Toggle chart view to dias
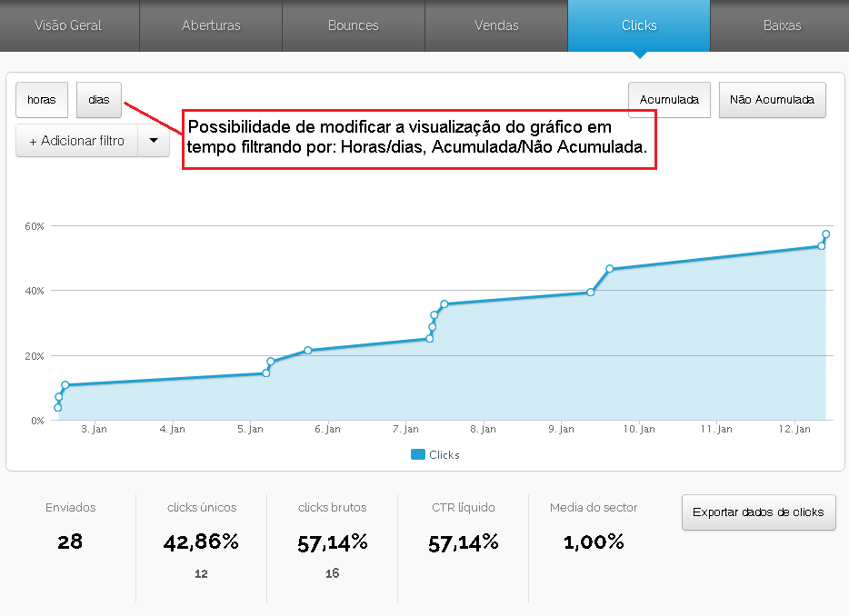849x616 pixels. (99, 100)
